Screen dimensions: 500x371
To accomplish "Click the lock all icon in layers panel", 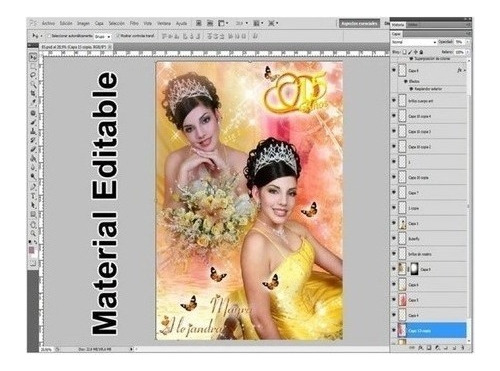I will pyautogui.click(x=422, y=52).
